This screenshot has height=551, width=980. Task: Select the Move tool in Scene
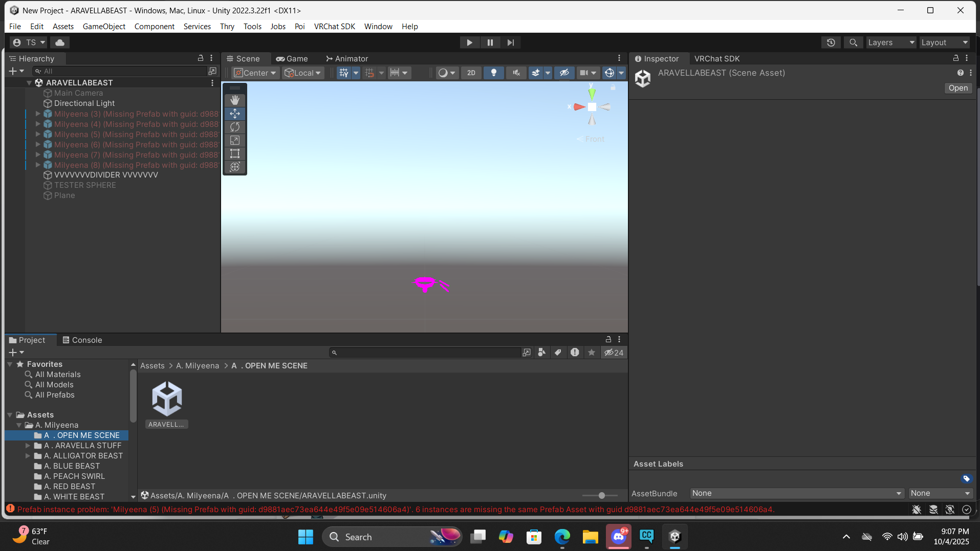pos(235,114)
